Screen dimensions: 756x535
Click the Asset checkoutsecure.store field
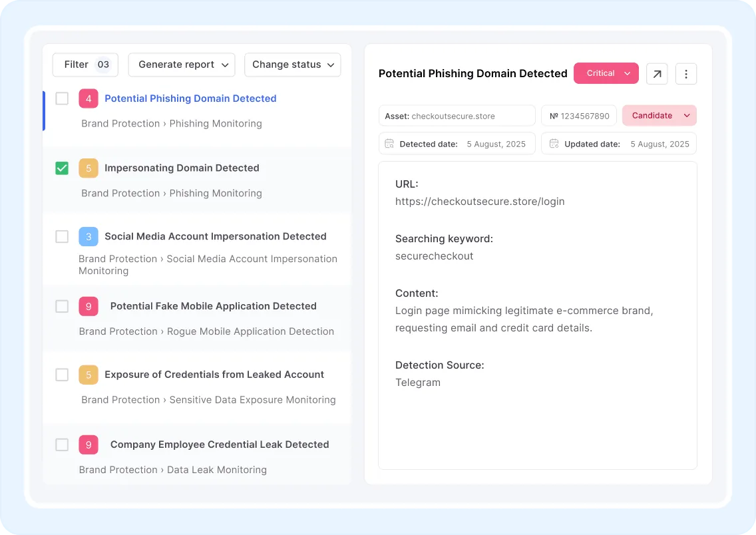pyautogui.click(x=457, y=116)
